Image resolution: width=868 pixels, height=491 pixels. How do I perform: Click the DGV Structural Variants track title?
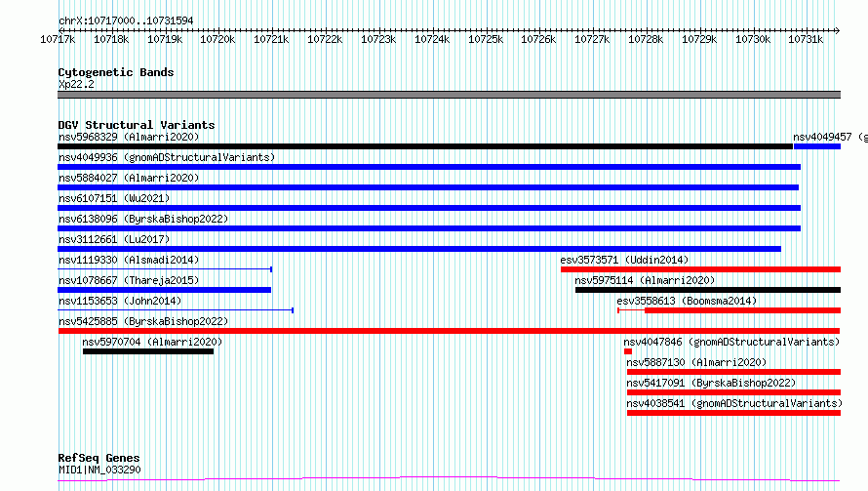(x=137, y=125)
